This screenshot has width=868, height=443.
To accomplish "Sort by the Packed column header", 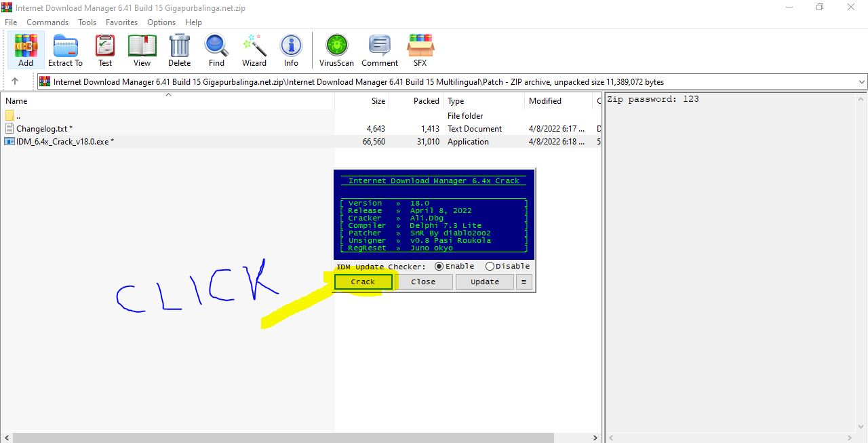I will (416, 101).
